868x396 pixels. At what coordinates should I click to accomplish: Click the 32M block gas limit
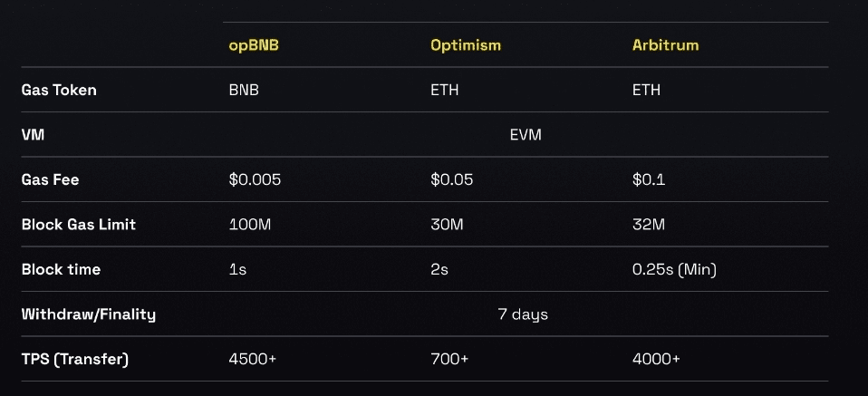[x=648, y=224]
